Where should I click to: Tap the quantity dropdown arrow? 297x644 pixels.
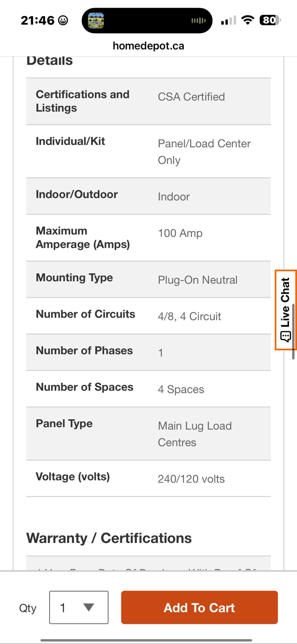point(89,607)
